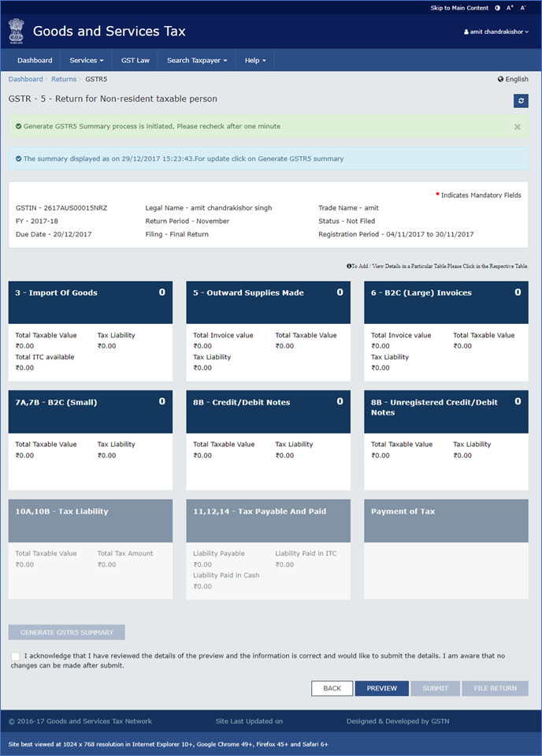The height and width of the screenshot is (756, 542).
Task: Click the GSTIN - 2617AUS00015NRZ text
Action: pos(61,208)
